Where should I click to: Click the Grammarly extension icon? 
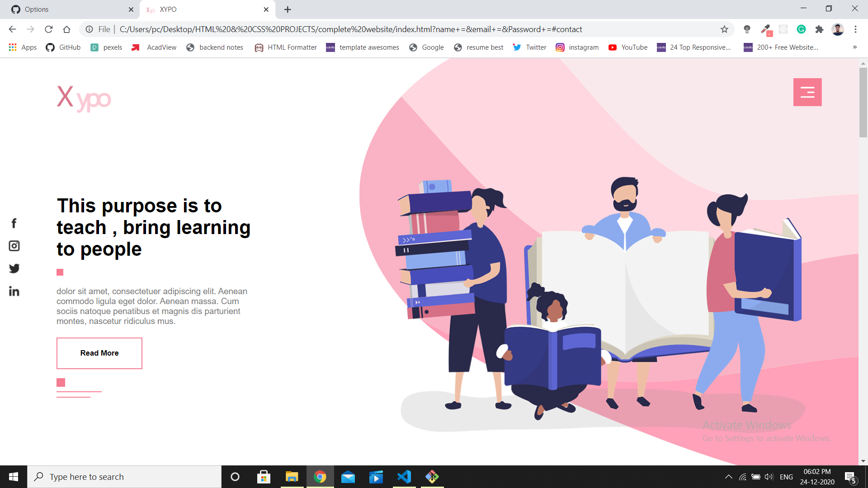[801, 29]
